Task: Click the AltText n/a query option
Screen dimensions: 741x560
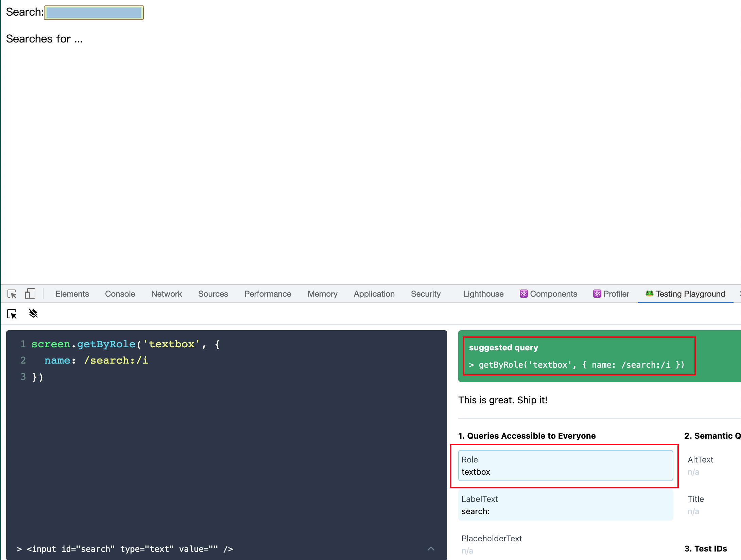Action: (700, 466)
